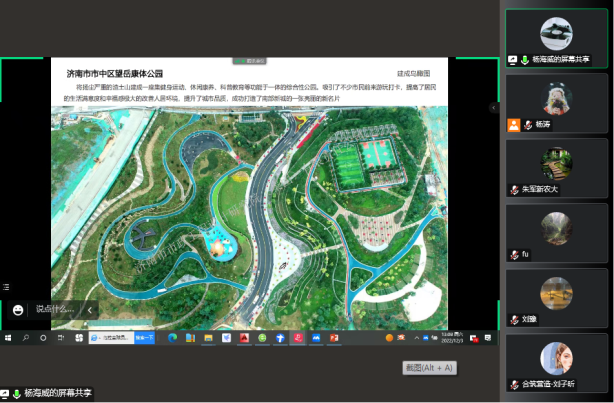Click the search icon in shared taskbar

26,339
